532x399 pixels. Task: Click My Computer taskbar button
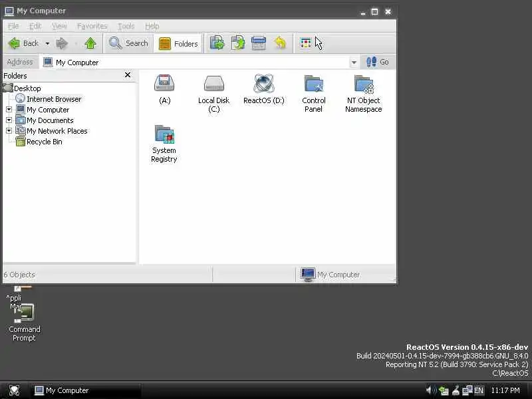point(86,390)
